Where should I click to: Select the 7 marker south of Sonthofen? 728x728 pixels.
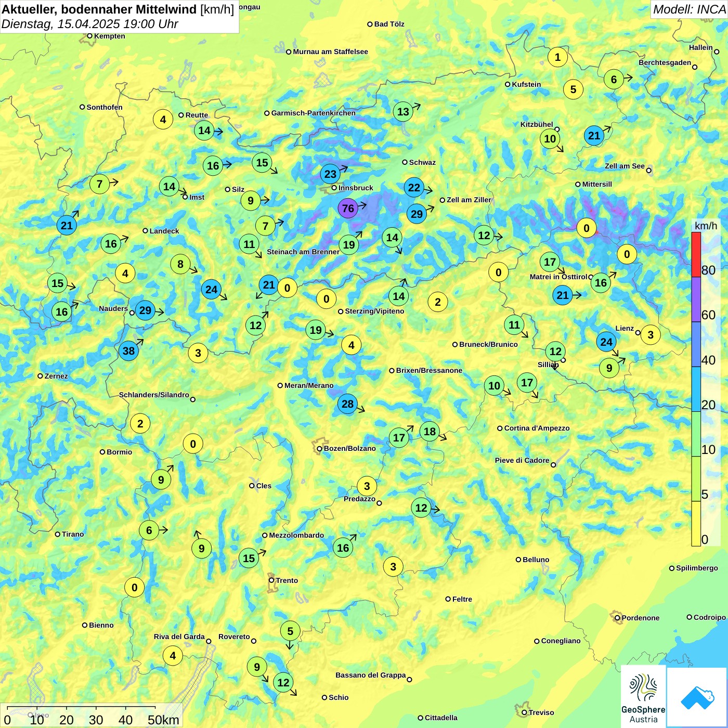point(99,184)
